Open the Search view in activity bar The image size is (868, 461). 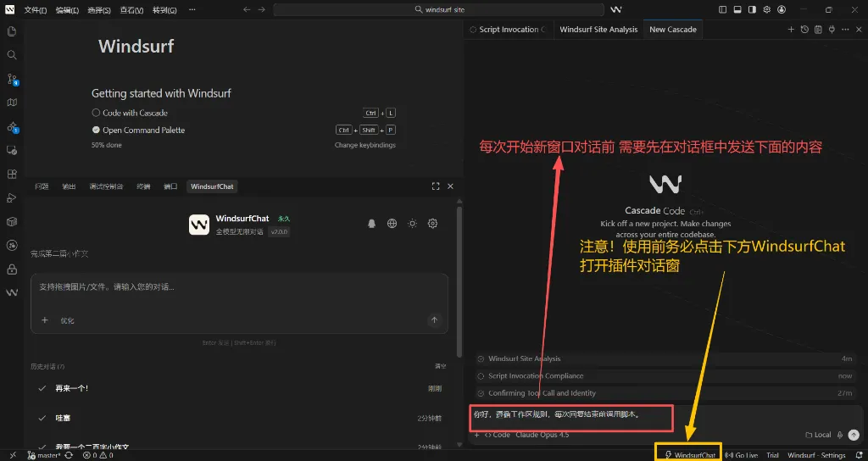click(12, 55)
